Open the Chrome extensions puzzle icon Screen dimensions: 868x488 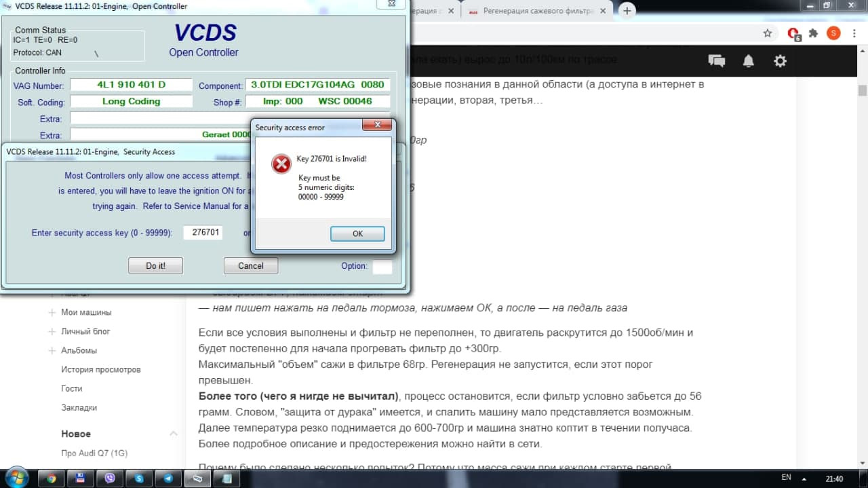[814, 33]
